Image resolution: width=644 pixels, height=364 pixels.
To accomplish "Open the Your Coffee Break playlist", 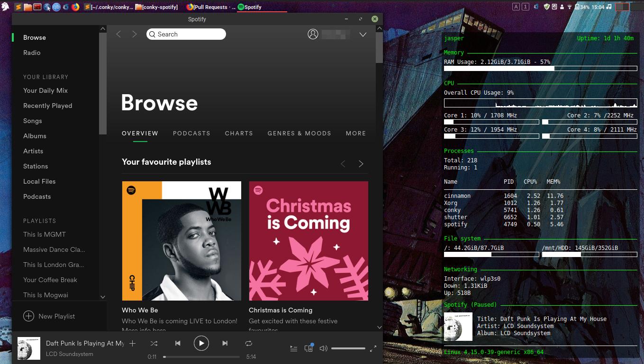I will tap(50, 280).
